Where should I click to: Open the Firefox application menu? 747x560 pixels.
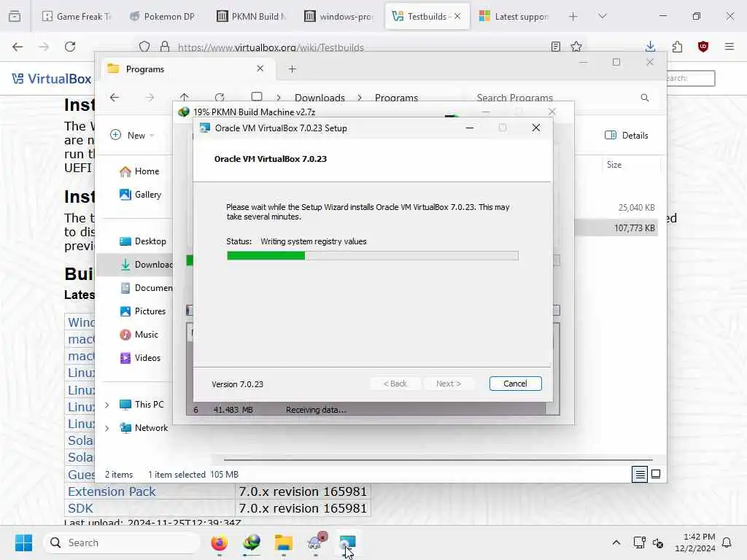pyautogui.click(x=729, y=47)
